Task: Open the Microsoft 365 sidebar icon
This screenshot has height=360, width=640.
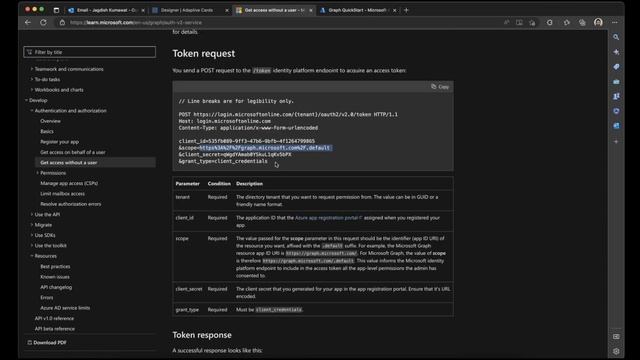Action: point(616,111)
